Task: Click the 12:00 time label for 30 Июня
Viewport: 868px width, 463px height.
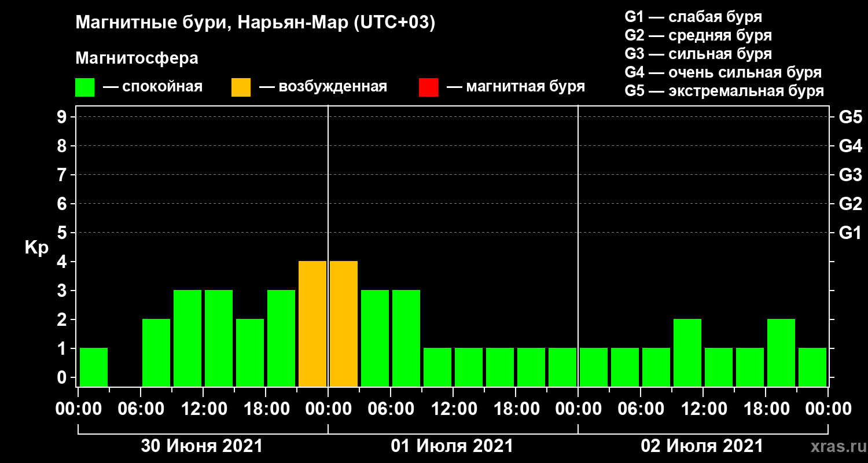Action: (203, 409)
